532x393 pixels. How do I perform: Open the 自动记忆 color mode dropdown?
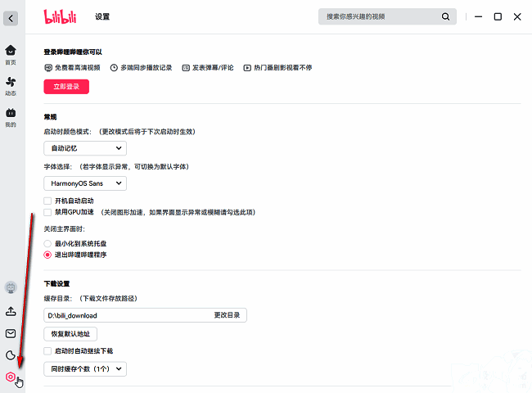point(85,148)
